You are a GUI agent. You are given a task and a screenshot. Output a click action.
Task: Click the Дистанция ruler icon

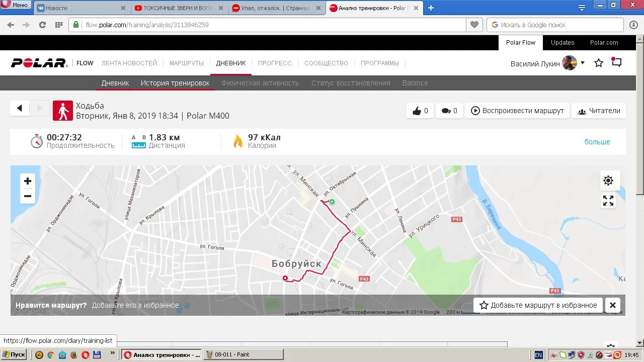coord(138,141)
